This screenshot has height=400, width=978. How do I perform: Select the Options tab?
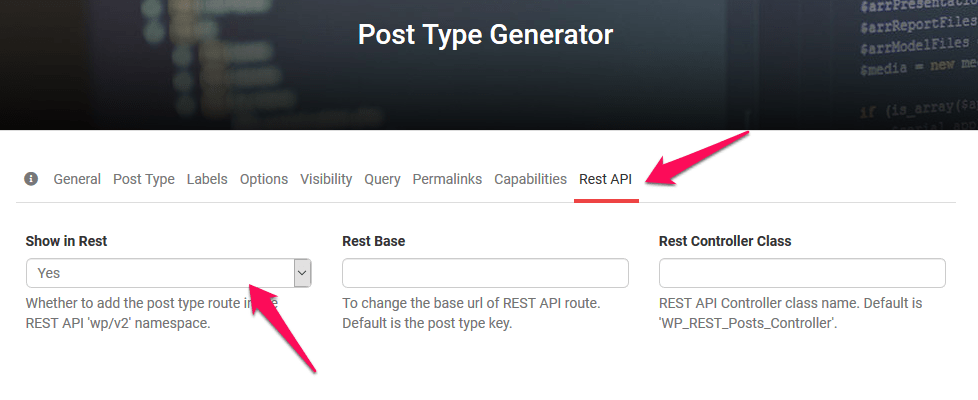[x=264, y=179]
